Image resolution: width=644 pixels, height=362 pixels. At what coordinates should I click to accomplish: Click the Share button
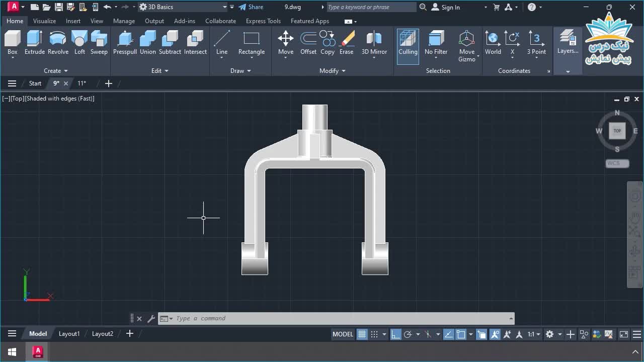pyautogui.click(x=251, y=7)
